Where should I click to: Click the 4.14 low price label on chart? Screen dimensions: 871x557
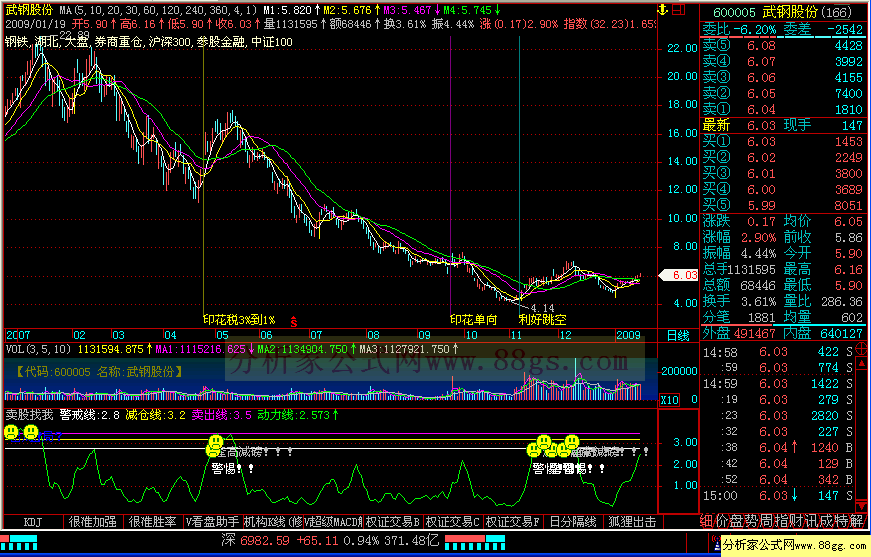pos(542,308)
